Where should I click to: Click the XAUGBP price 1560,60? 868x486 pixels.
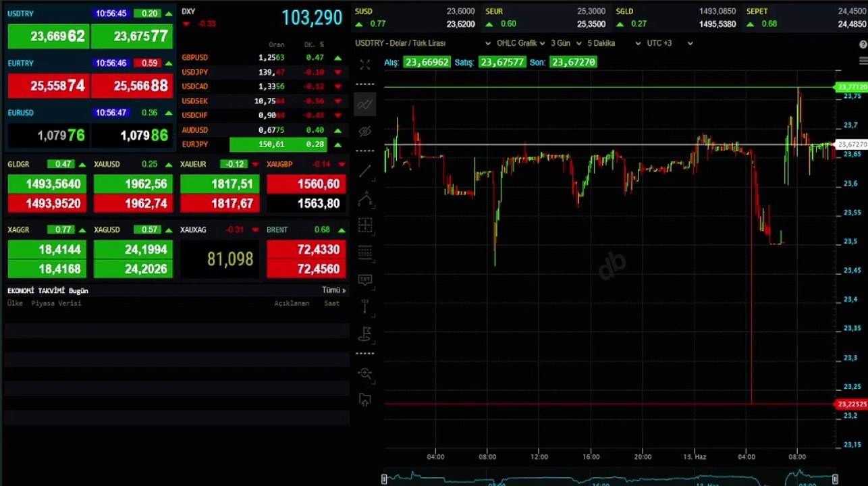pyautogui.click(x=306, y=184)
